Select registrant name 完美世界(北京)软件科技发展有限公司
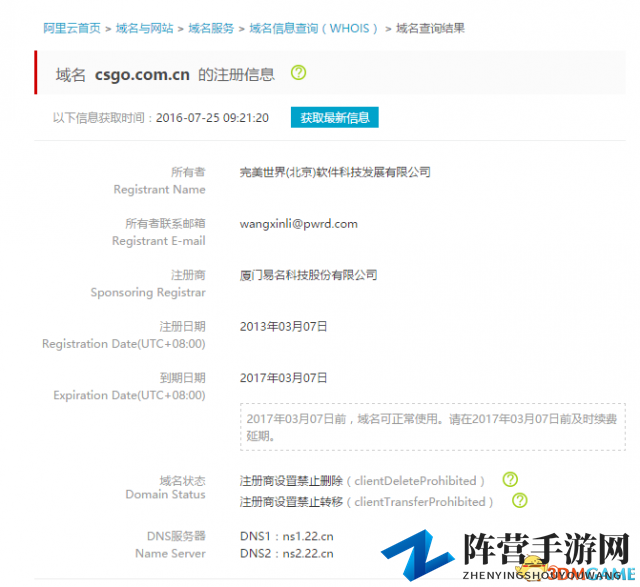640x587 pixels. pyautogui.click(x=335, y=172)
